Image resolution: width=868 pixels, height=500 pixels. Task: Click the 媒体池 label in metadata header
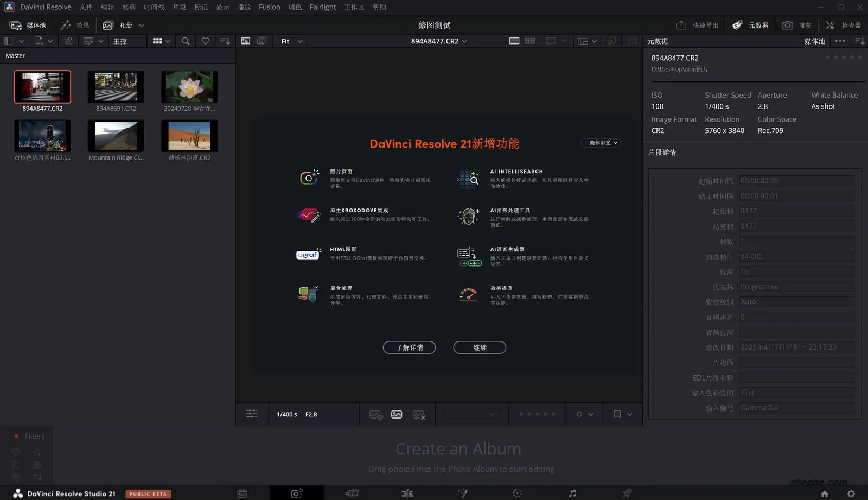(814, 41)
